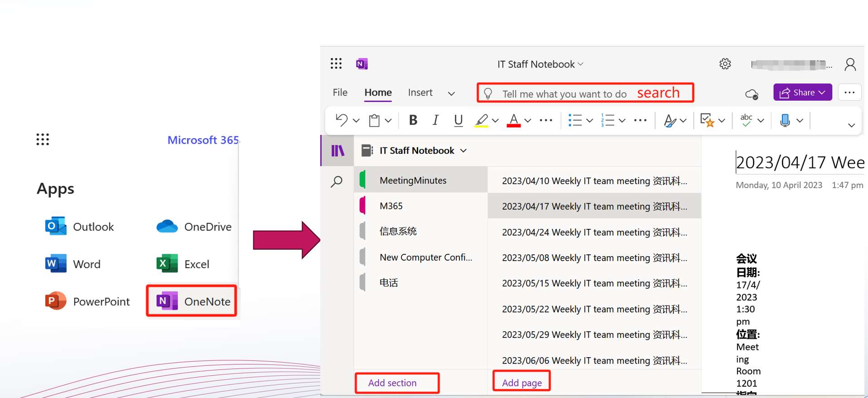Screen dimensions: 868x398
Task: Expand the IT Staff Notebook title dropdown
Action: (x=540, y=64)
